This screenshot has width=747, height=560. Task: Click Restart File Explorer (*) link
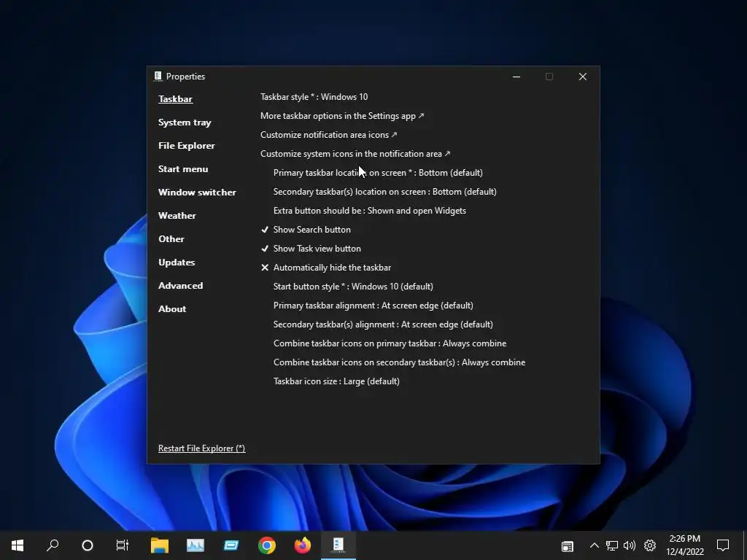click(x=201, y=448)
